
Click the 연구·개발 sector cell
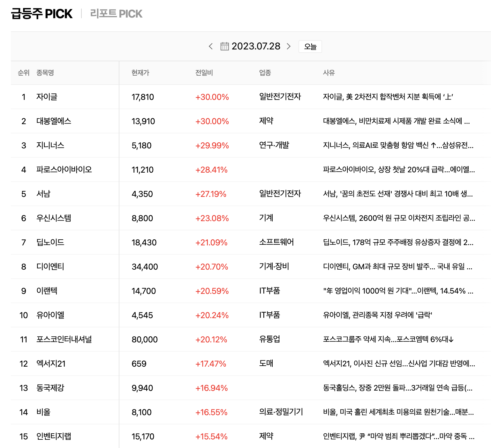274,145
